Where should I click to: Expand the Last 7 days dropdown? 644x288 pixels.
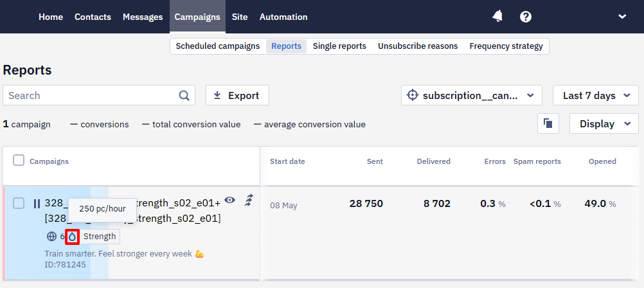(x=596, y=95)
